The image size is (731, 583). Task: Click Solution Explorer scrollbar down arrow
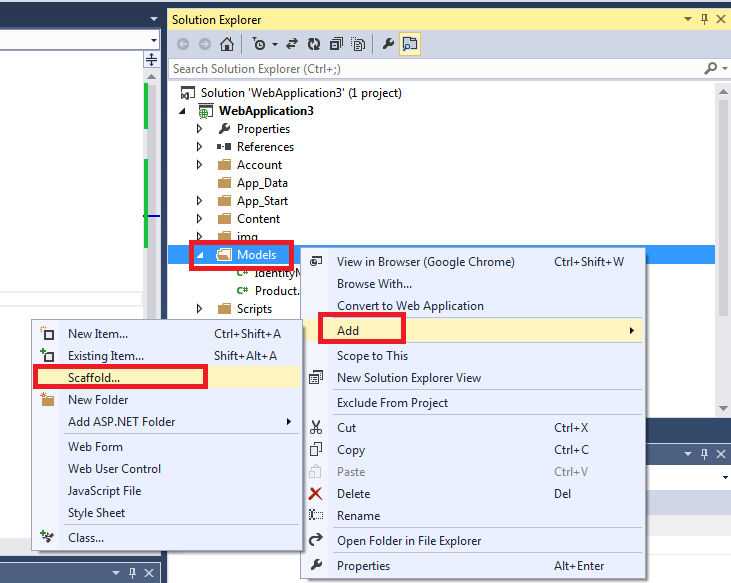click(x=723, y=409)
